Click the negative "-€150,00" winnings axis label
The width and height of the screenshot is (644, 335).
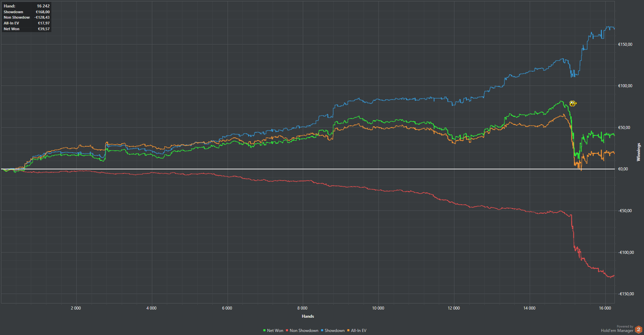tap(626, 294)
